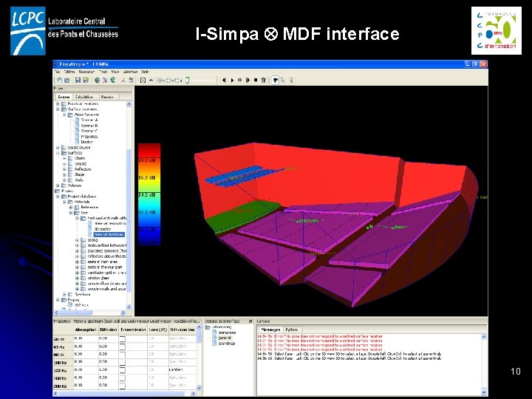Viewport: 532px width, 399px height.
Task: Click the project tree vertical scrollbar up arrow
Action: 129,104
